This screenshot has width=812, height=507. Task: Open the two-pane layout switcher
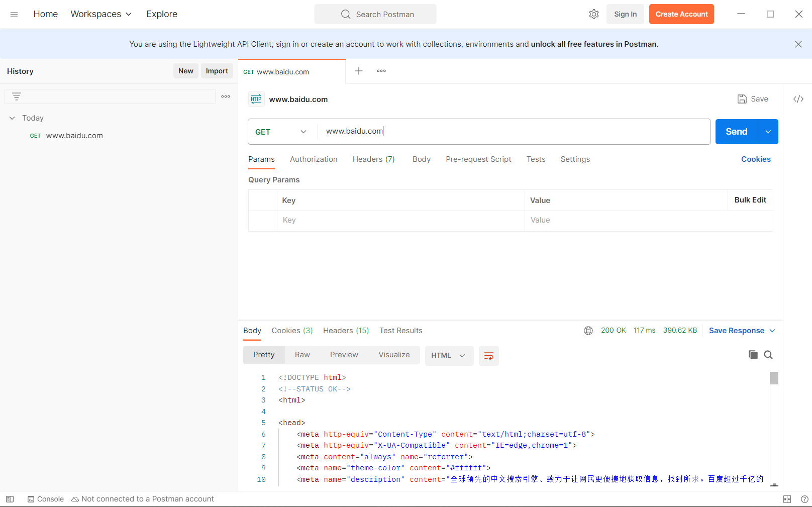[x=787, y=499]
